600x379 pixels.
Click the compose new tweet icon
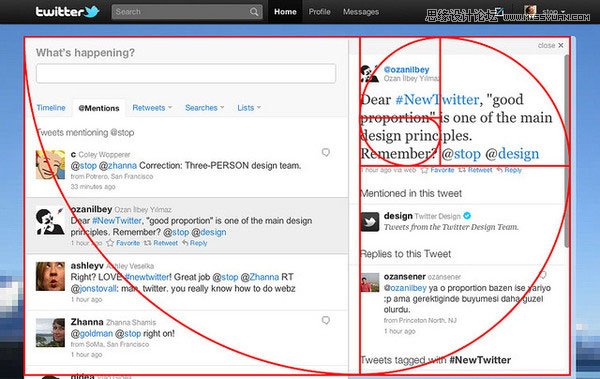(499, 11)
